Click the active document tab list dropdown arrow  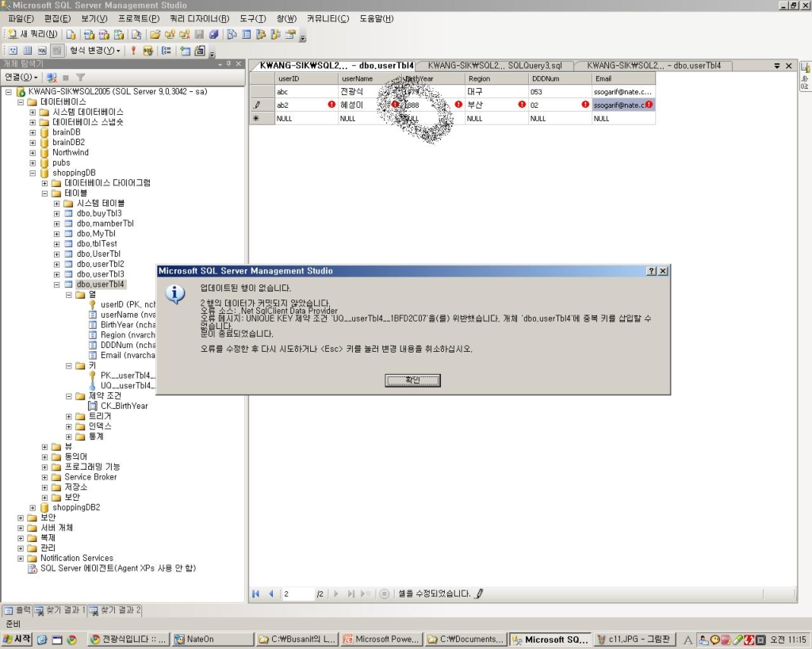[777, 66]
